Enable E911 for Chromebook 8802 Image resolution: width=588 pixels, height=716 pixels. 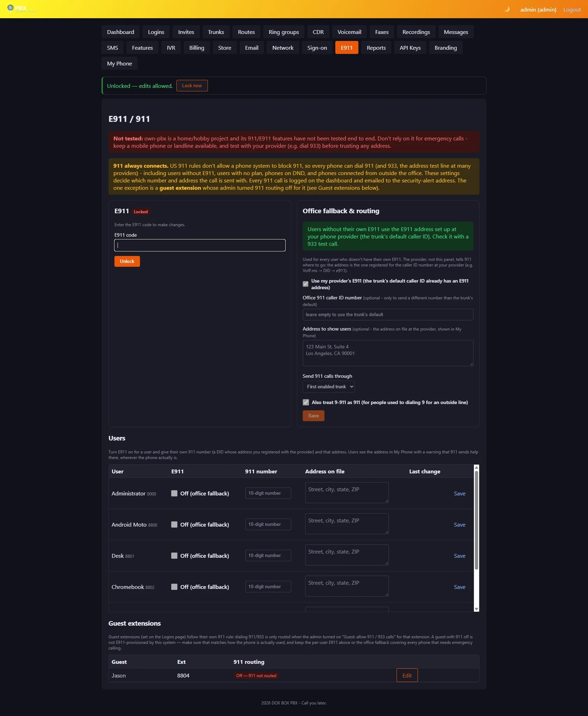(174, 587)
